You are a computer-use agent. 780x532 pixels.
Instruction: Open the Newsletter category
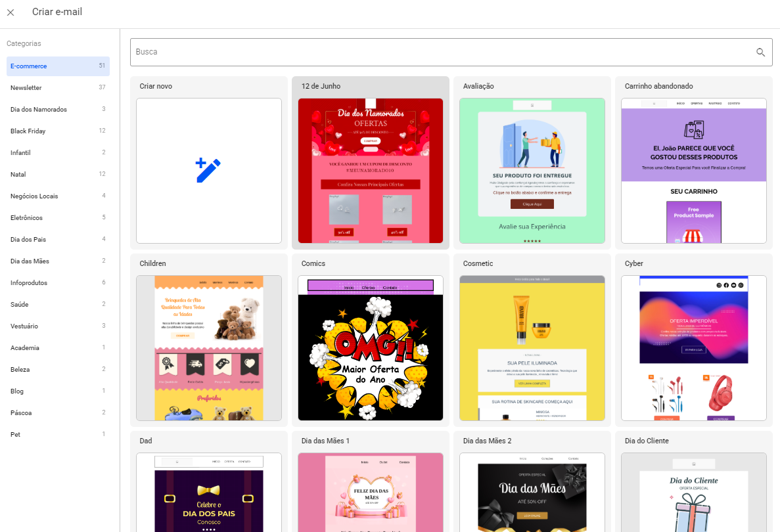(x=58, y=88)
